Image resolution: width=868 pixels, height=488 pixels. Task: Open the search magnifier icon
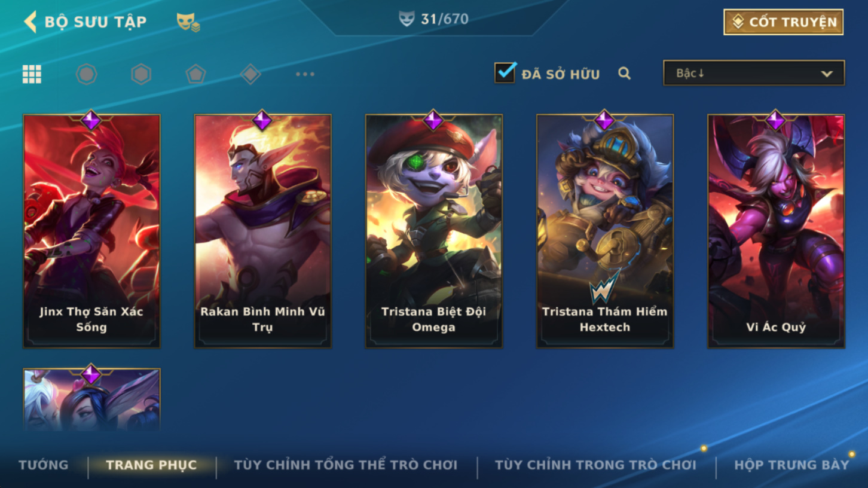pos(624,74)
